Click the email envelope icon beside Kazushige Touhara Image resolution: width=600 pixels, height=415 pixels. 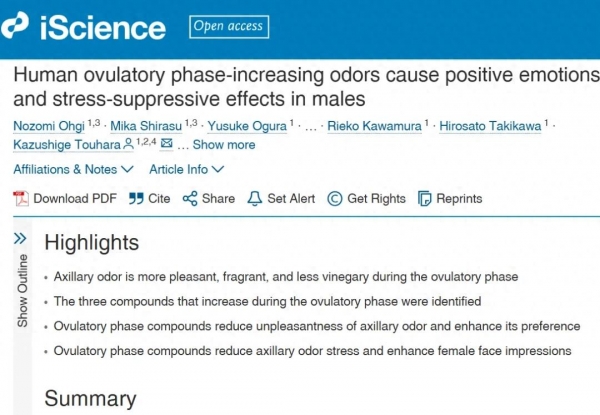166,144
